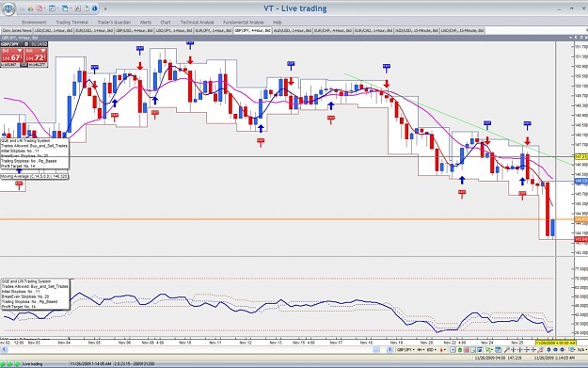The width and height of the screenshot is (588, 368).
Task: Open the quick access toolbar customize arrow
Action: pos(105,8)
